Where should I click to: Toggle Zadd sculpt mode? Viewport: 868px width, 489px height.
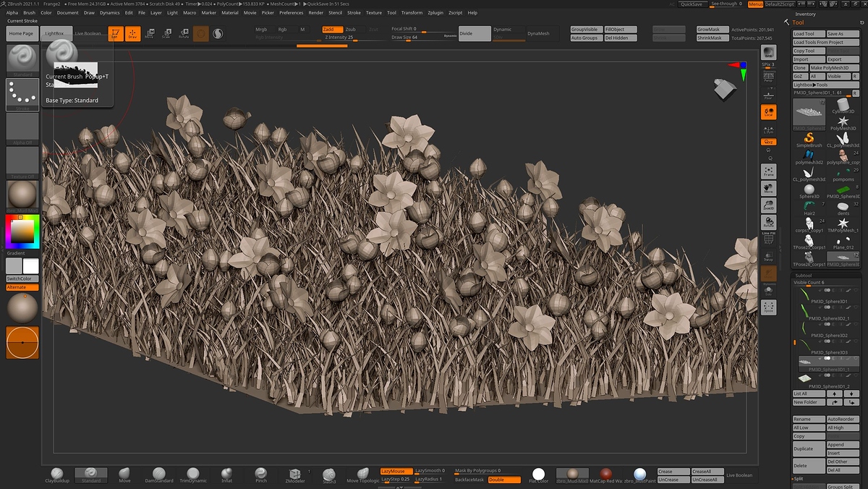(333, 30)
